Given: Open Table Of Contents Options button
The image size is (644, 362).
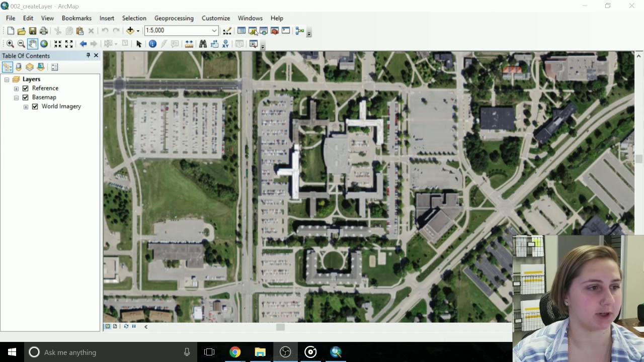Looking at the screenshot, I should pos(54,67).
